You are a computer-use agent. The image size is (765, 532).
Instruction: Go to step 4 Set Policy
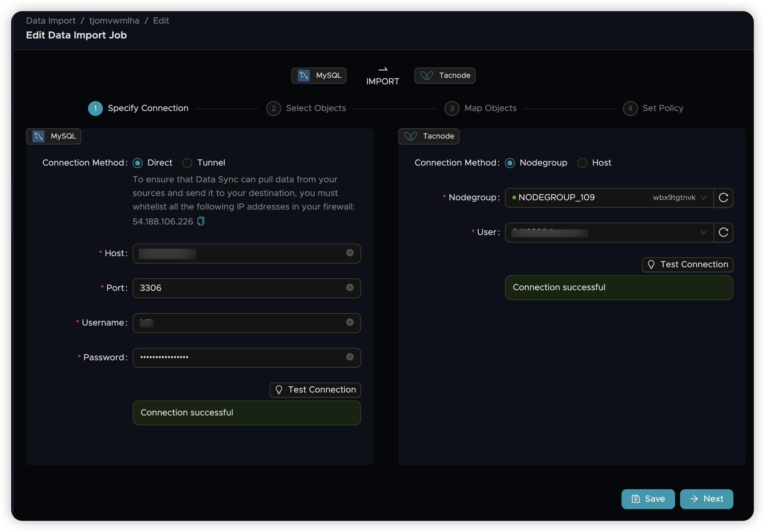(x=653, y=108)
